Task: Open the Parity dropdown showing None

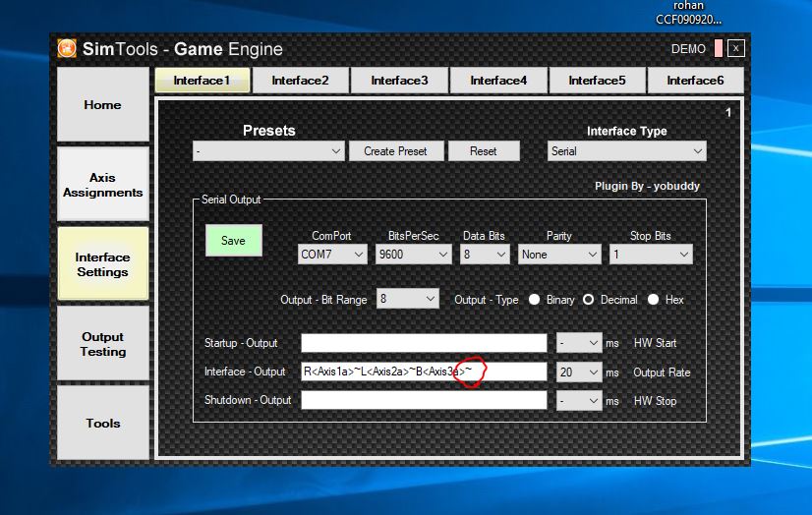Action: click(559, 255)
